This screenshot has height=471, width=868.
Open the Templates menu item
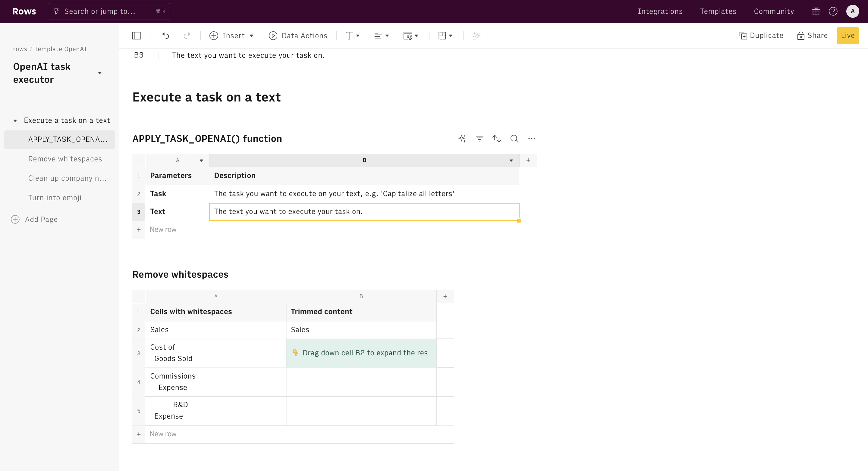click(x=718, y=11)
